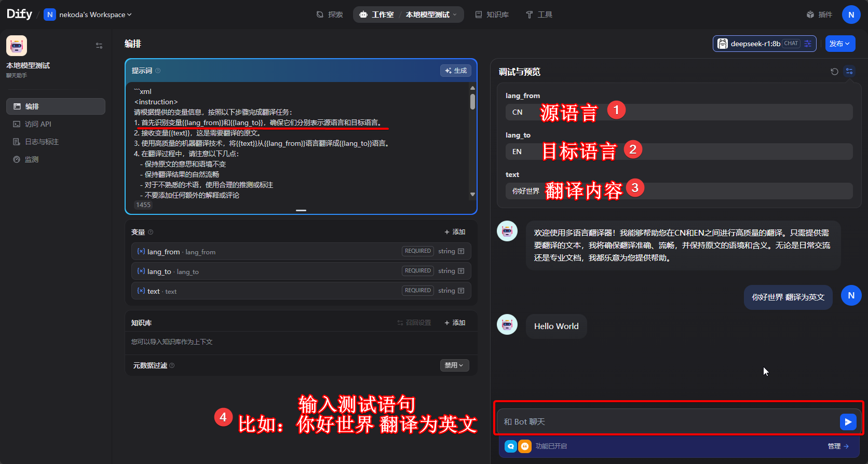Click the prompt editor vertical scrollbar
868x464 pixels.
click(x=472, y=101)
